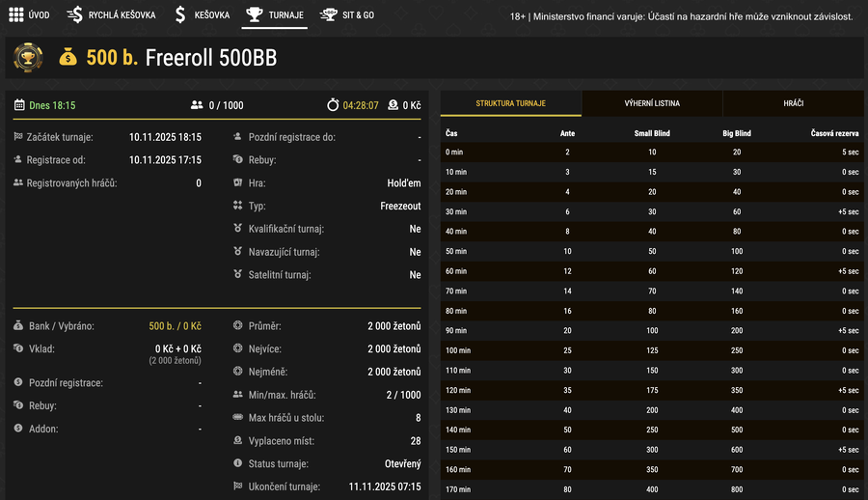Click the Rychlá kešovka fast-dollar icon
Screen dimensions: 868x500
coord(74,15)
